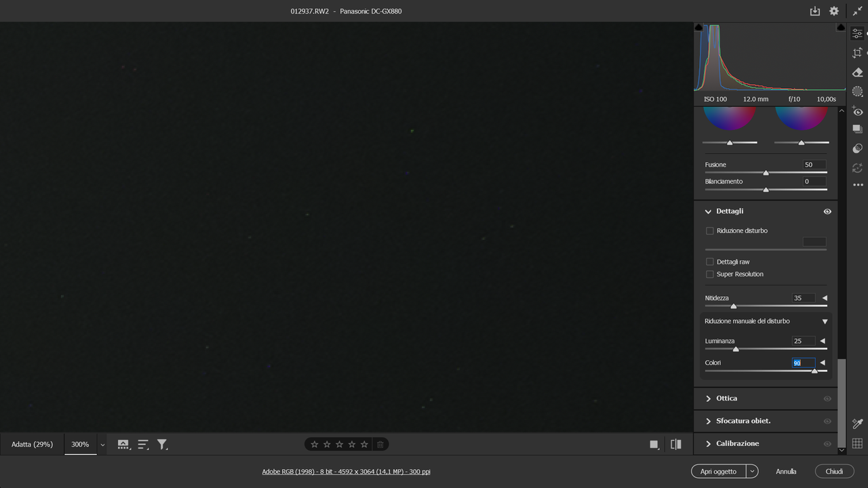Enable the Dettagli raw checkbox
This screenshot has width=868, height=488.
tap(710, 262)
